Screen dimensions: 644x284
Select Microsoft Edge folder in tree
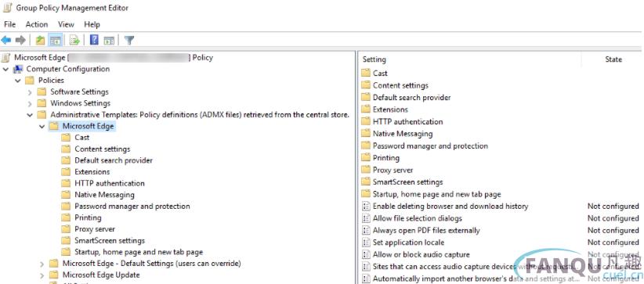[x=88, y=127]
